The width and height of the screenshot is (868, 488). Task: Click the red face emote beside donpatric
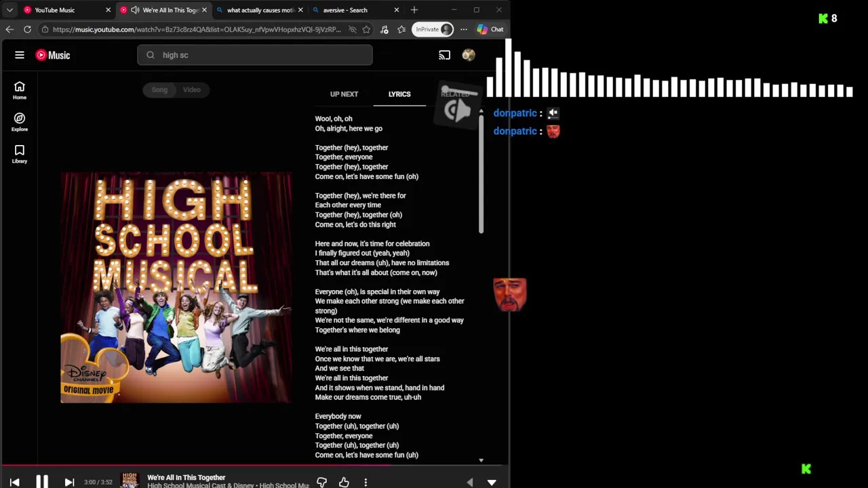[x=553, y=131]
